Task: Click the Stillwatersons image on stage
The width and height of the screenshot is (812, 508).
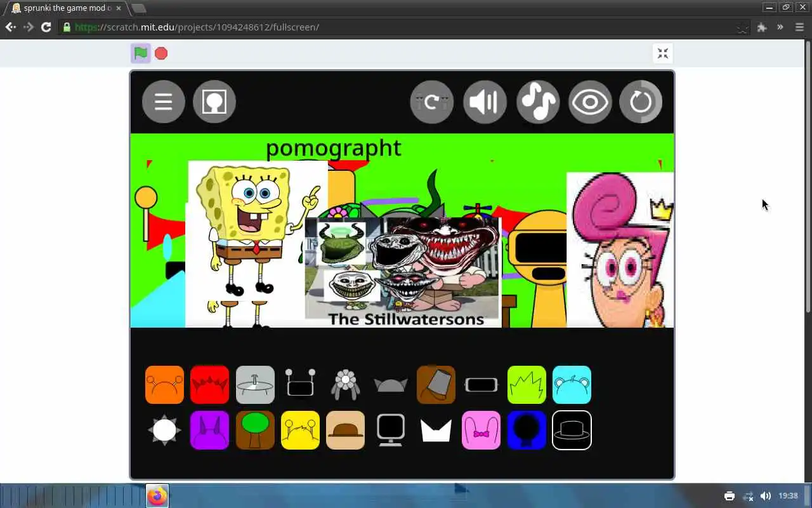Action: [403, 272]
